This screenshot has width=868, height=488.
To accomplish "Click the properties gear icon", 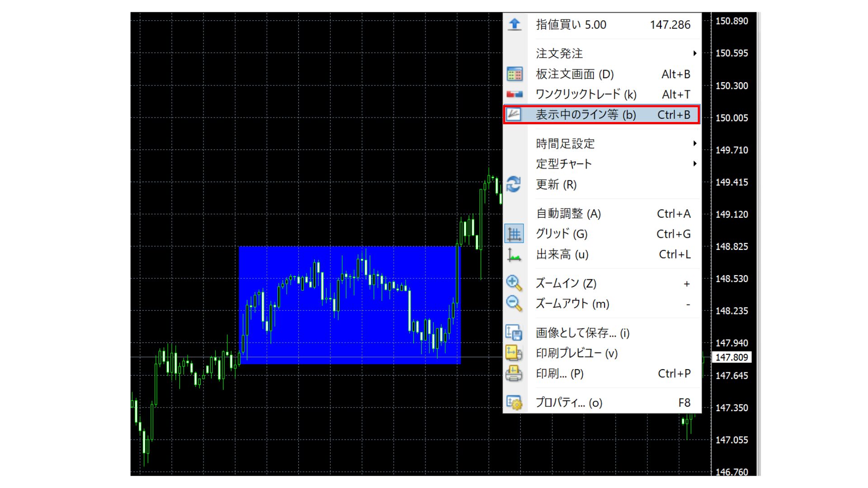I will (514, 402).
